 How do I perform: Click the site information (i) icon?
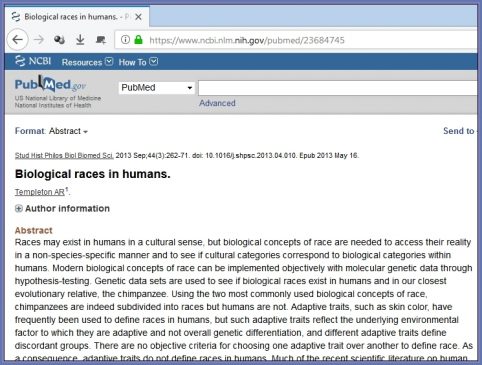[125, 40]
